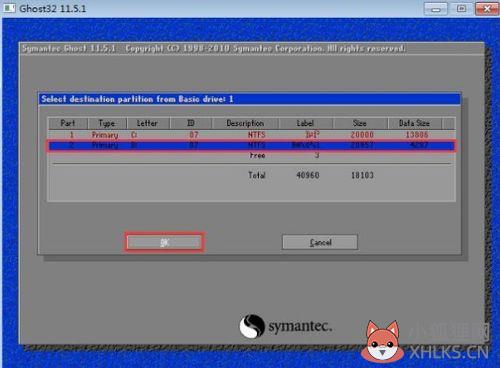The image size is (500, 368).
Task: Click the fox mascot watermark icon
Action: pos(382,341)
